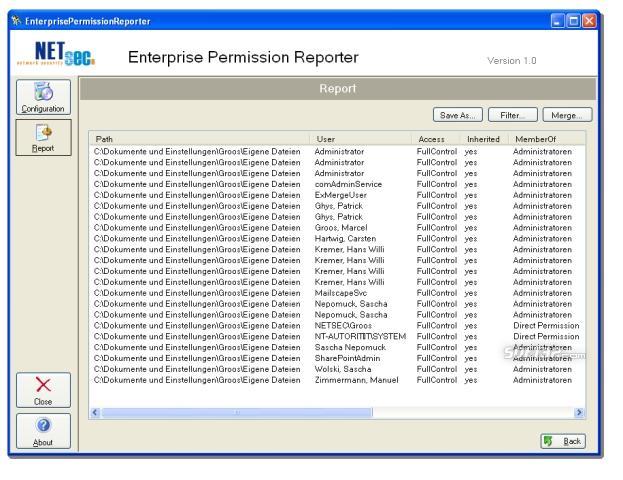Click the Version 1.0 label
The height and width of the screenshot is (480, 623).
[512, 61]
